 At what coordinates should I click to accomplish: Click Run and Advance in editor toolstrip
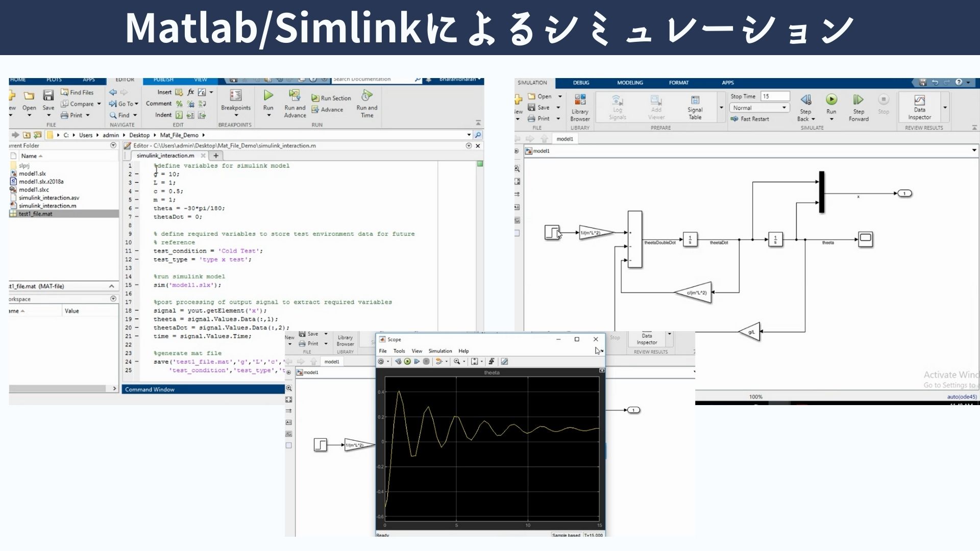pyautogui.click(x=295, y=104)
